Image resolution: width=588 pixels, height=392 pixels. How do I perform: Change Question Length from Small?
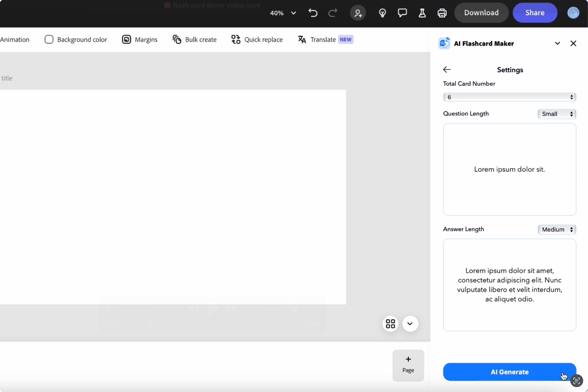(557, 114)
